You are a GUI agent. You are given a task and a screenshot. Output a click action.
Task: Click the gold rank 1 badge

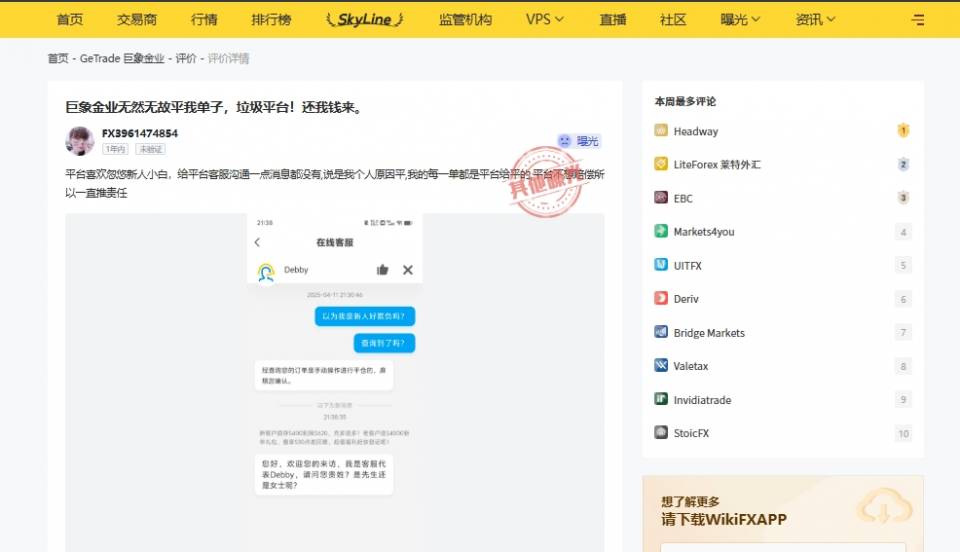pyautogui.click(x=903, y=130)
